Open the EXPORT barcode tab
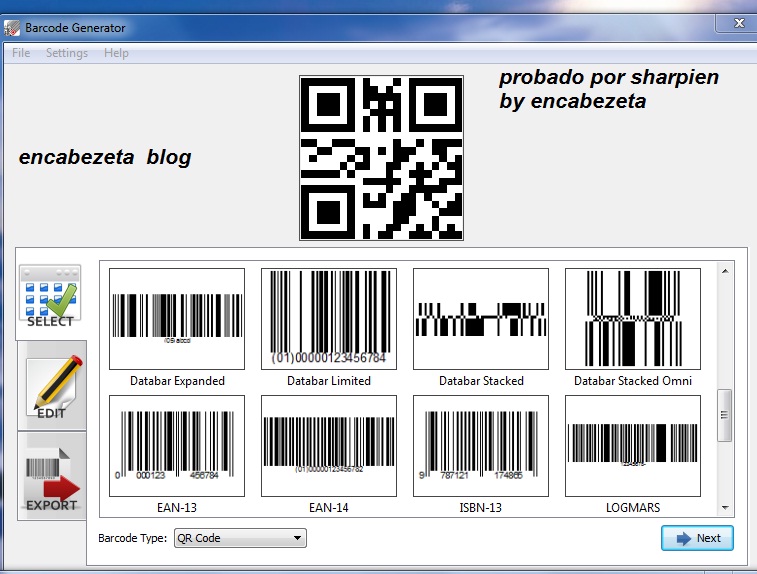757x574 pixels. [52, 476]
